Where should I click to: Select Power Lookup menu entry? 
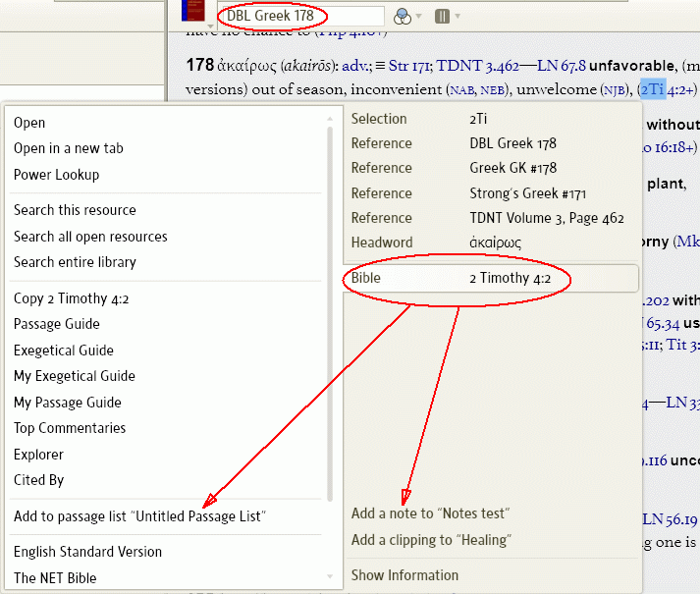pyautogui.click(x=56, y=175)
